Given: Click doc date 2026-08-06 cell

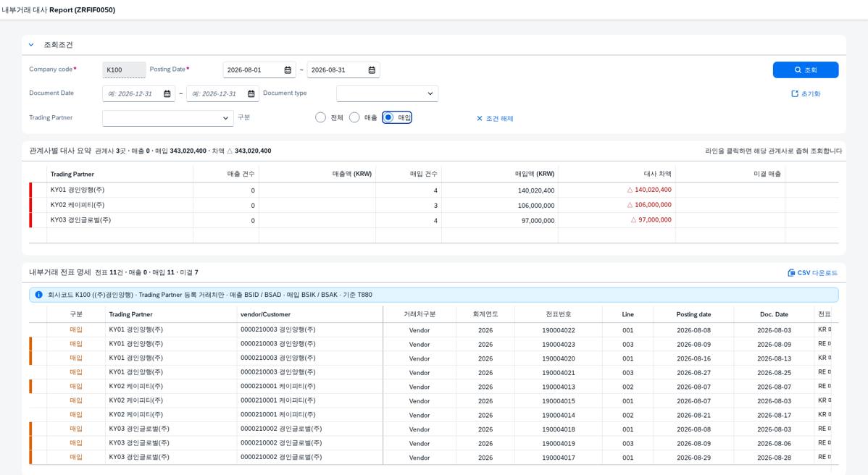Looking at the screenshot, I should 774,443.
